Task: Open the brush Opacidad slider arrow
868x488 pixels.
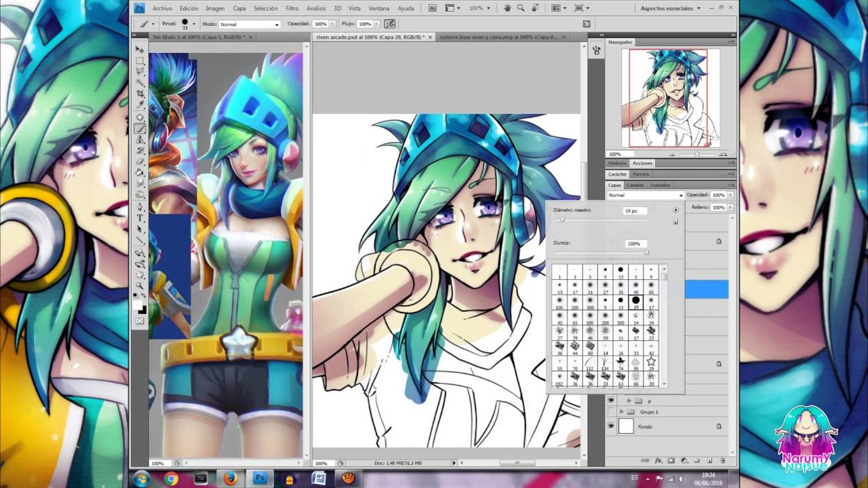Action: coord(334,24)
